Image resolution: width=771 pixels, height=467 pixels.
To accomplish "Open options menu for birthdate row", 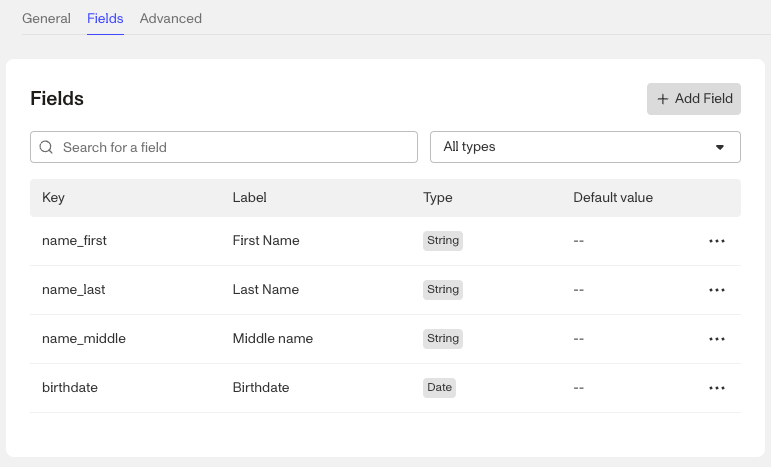I will click(716, 388).
